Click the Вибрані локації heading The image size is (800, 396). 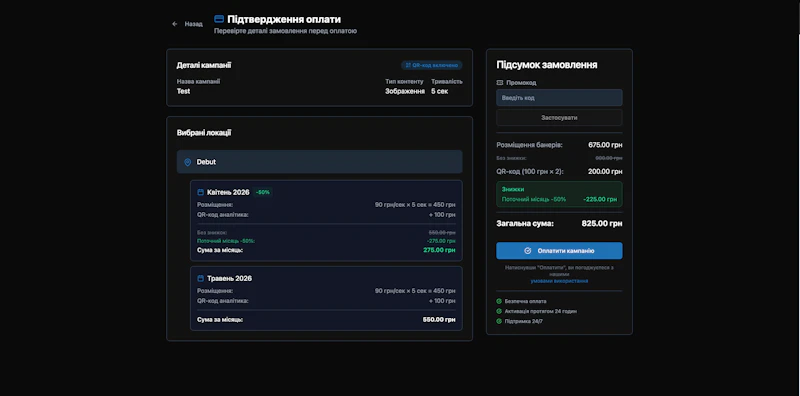(x=204, y=133)
